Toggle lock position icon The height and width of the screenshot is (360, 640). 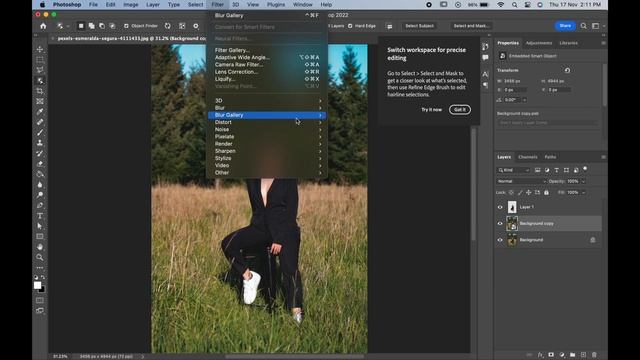529,192
